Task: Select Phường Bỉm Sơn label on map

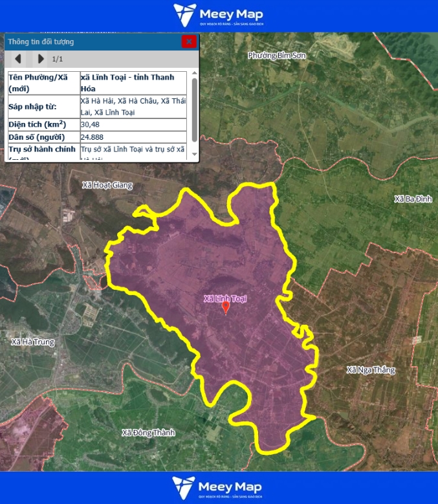Action: tap(276, 56)
